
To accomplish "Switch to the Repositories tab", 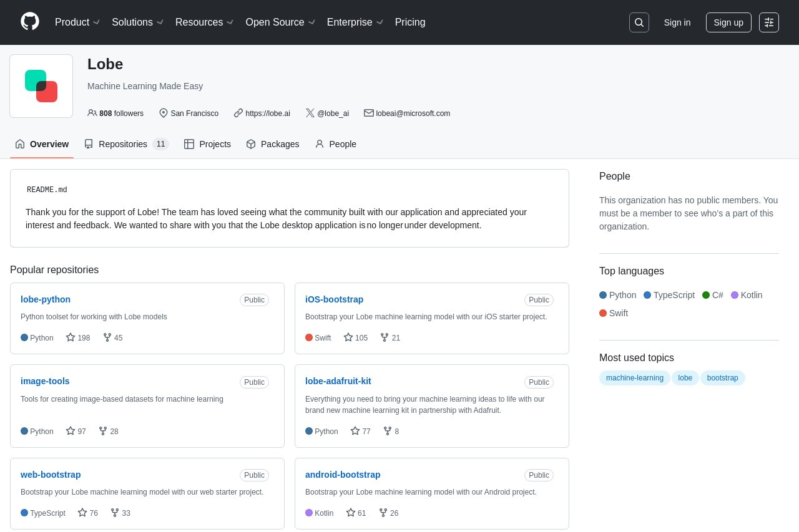I will (x=125, y=144).
